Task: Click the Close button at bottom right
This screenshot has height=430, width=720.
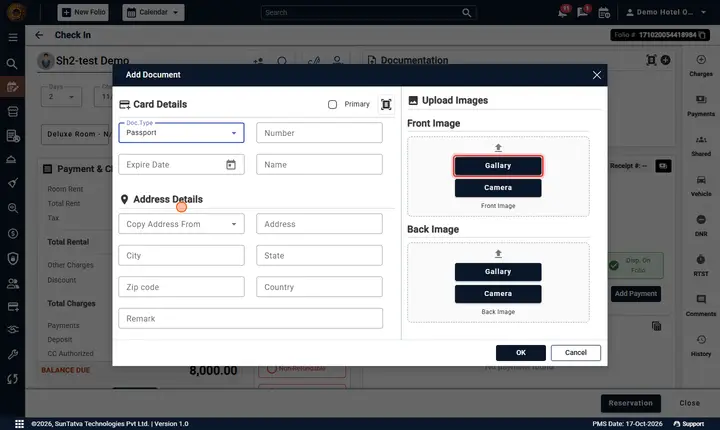Action: click(x=690, y=403)
